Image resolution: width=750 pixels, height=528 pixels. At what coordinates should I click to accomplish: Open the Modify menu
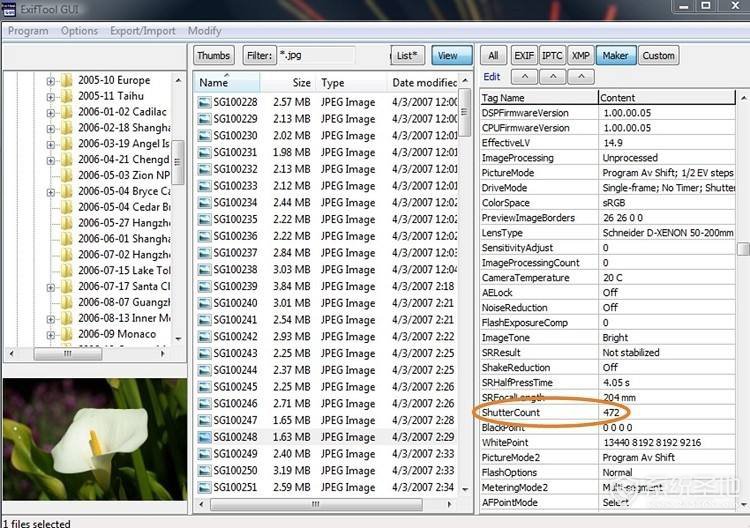tap(204, 31)
